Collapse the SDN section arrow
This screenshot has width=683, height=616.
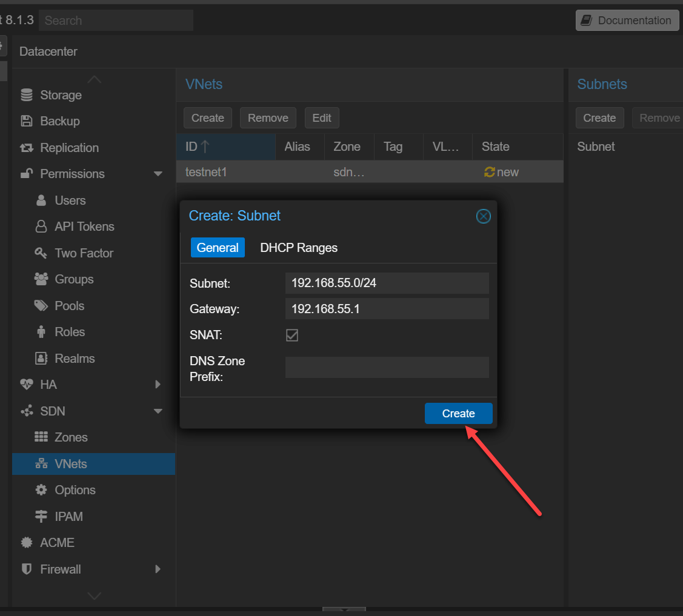pos(158,411)
